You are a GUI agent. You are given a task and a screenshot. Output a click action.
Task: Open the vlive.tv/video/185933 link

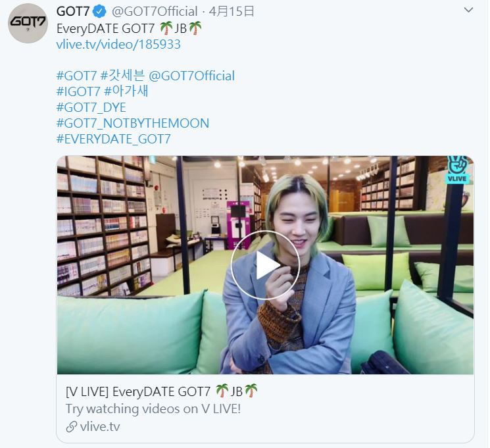tap(118, 44)
